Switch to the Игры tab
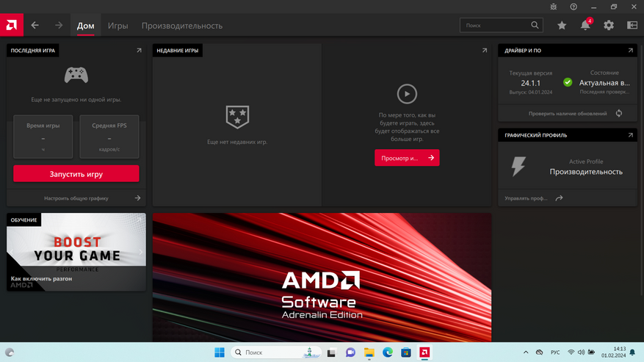 118,26
